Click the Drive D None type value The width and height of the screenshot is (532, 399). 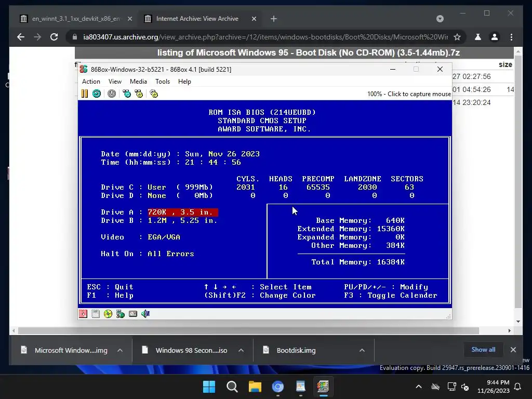[157, 196]
